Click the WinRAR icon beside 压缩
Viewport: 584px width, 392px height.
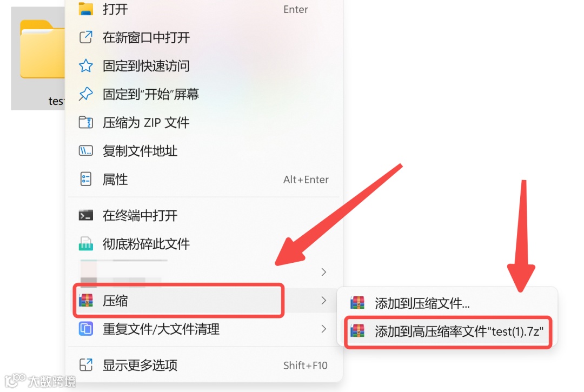pos(86,301)
